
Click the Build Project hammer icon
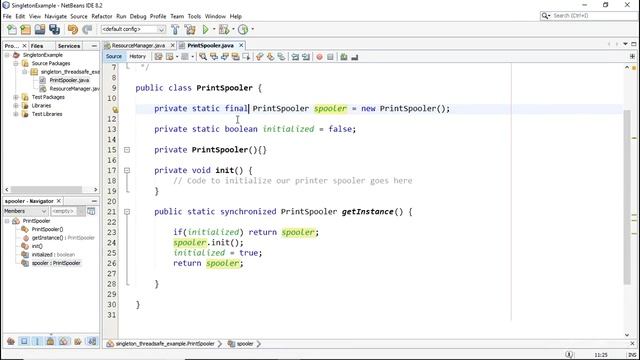click(175, 29)
